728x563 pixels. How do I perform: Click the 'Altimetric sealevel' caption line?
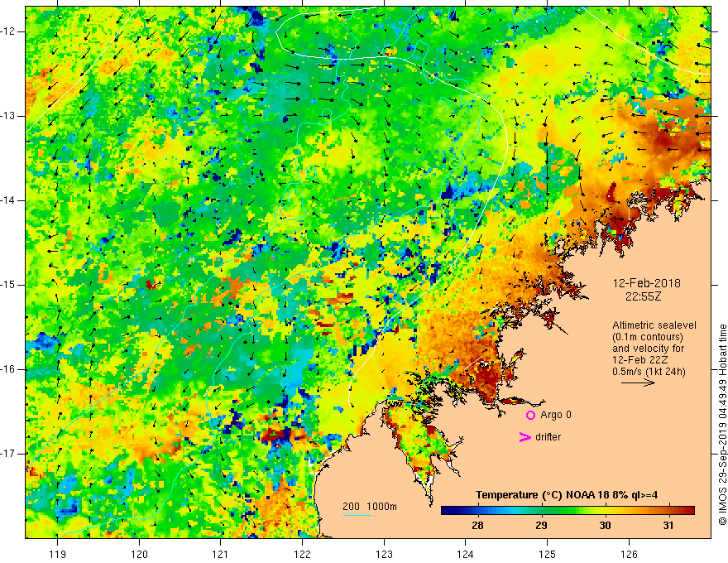click(654, 325)
